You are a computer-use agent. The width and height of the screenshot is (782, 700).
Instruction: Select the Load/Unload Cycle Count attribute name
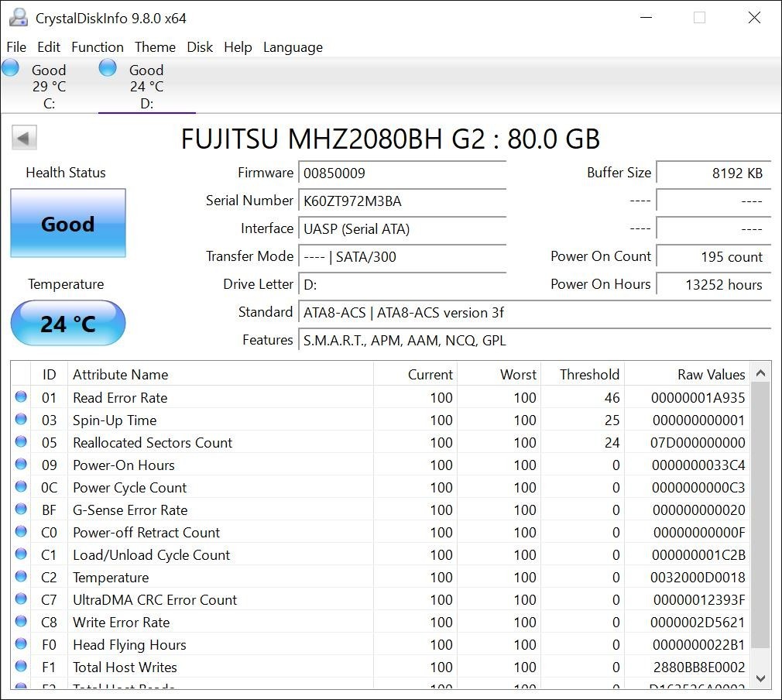pyautogui.click(x=152, y=554)
